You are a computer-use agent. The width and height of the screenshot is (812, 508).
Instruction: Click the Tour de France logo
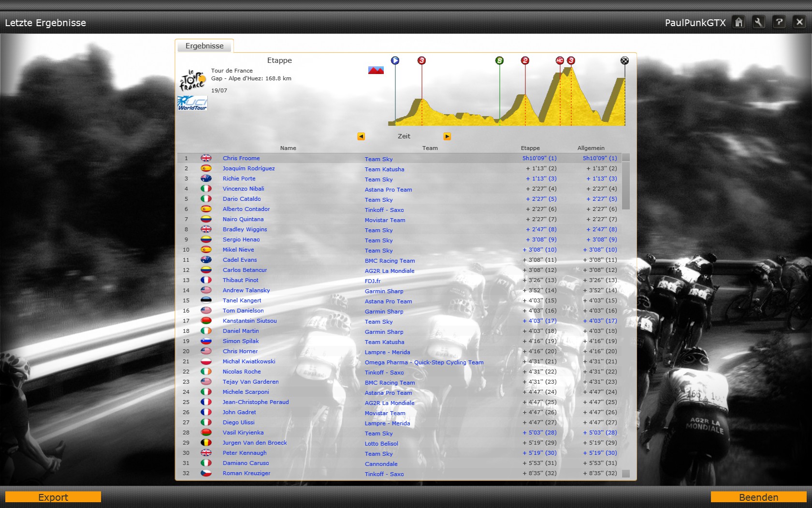pos(192,80)
